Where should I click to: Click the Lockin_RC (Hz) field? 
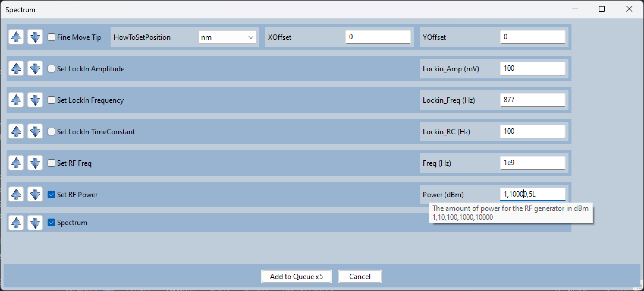coord(533,131)
